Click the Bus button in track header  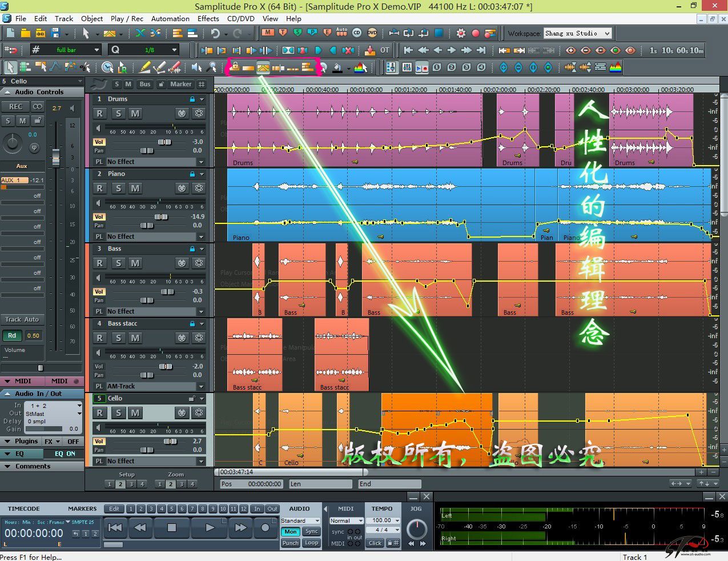coord(145,84)
